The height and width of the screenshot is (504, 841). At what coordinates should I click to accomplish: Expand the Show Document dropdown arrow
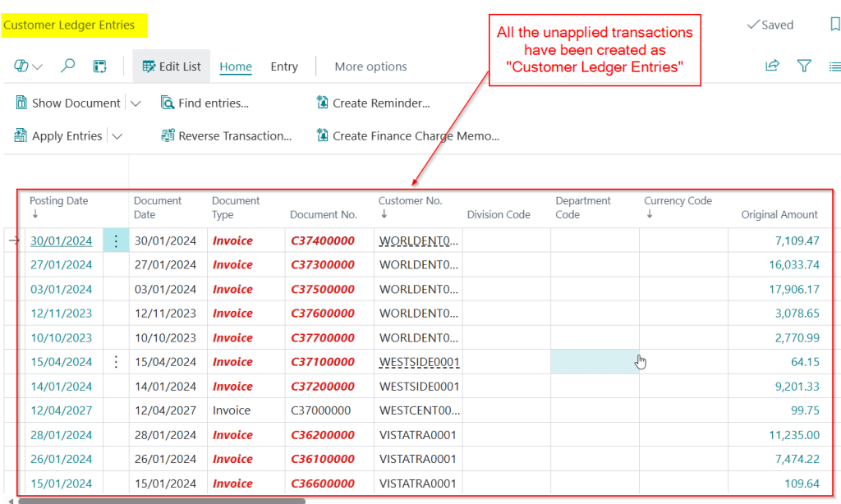point(136,103)
